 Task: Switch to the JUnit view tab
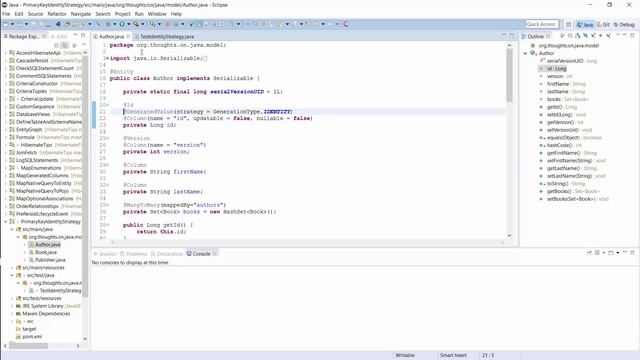59,36
